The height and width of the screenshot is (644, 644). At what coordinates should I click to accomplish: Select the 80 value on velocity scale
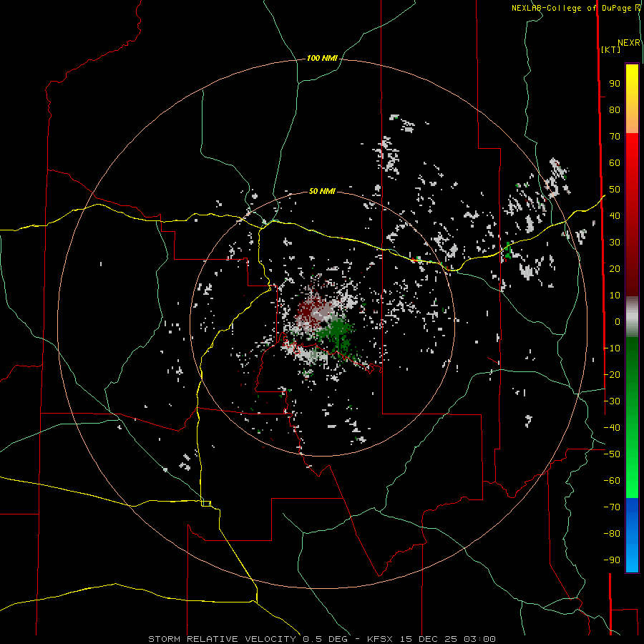[615, 110]
